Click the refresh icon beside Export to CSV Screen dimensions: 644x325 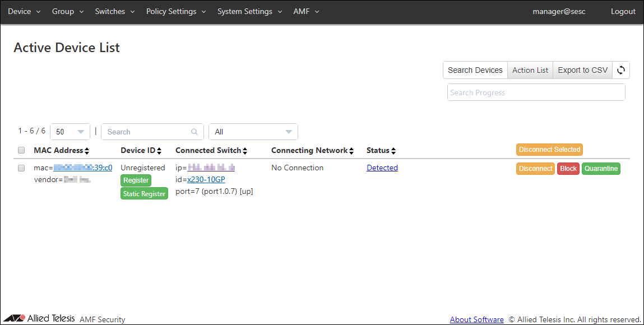point(621,70)
